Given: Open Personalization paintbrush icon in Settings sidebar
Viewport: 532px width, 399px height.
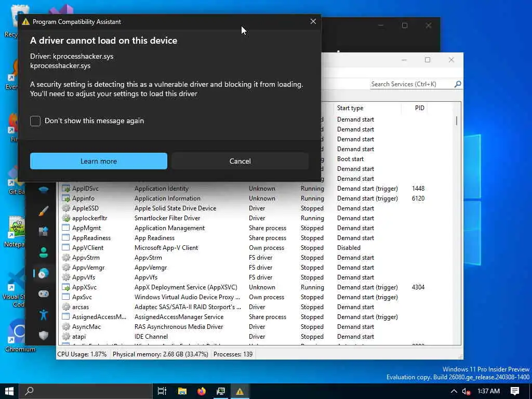Looking at the screenshot, I should pyautogui.click(x=44, y=211).
